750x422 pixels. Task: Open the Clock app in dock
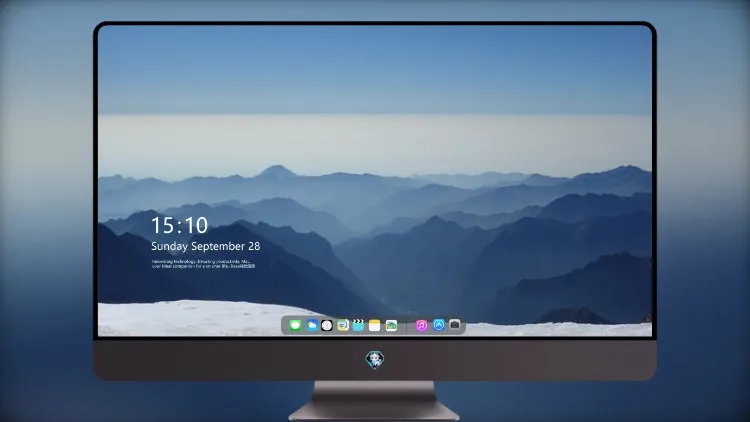tap(327, 326)
